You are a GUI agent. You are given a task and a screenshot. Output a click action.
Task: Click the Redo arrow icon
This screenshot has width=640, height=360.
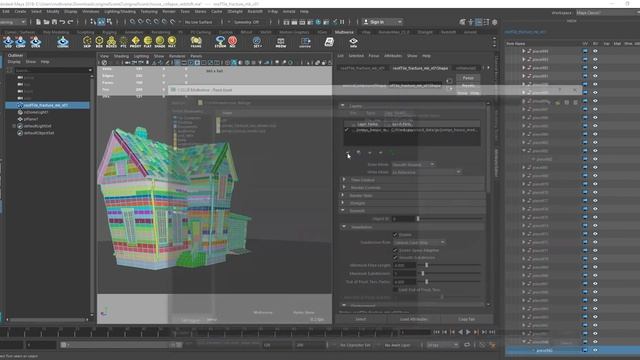pyautogui.click(x=70, y=22)
